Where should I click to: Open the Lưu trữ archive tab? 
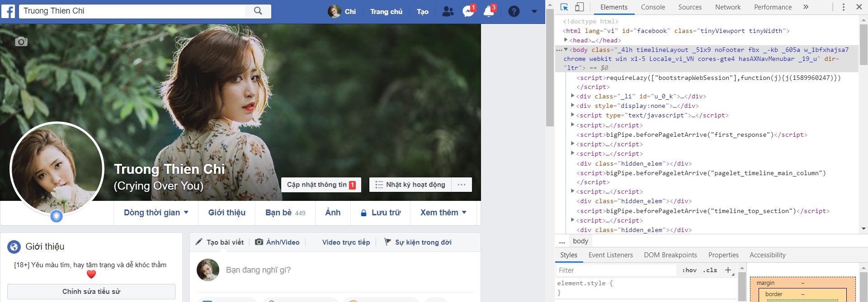click(381, 213)
